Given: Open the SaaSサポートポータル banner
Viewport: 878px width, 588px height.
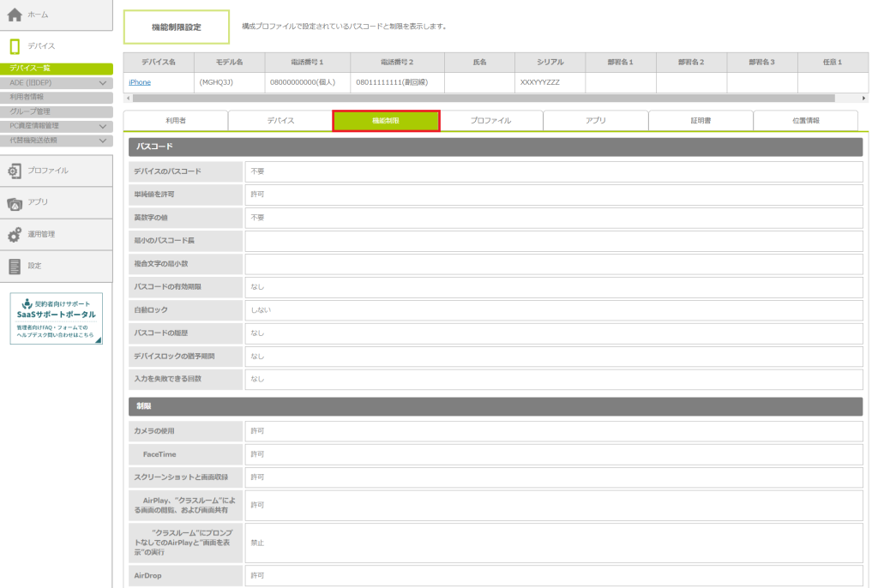Looking at the screenshot, I should coord(56,319).
